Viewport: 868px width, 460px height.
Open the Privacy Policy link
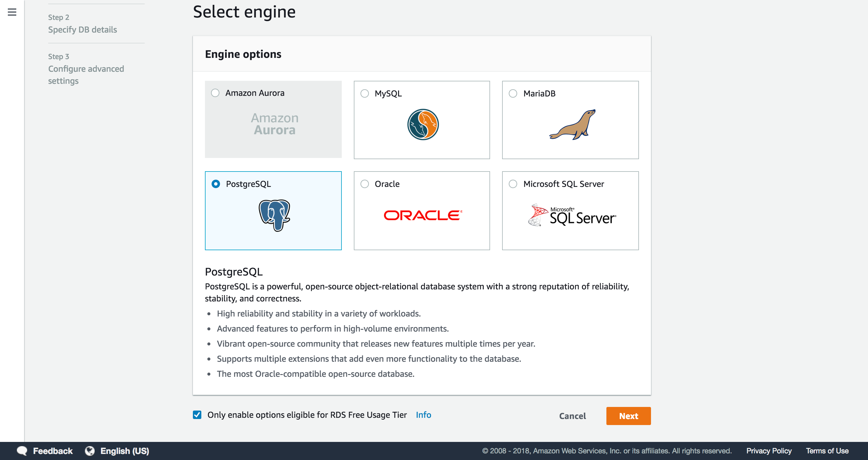(x=769, y=451)
